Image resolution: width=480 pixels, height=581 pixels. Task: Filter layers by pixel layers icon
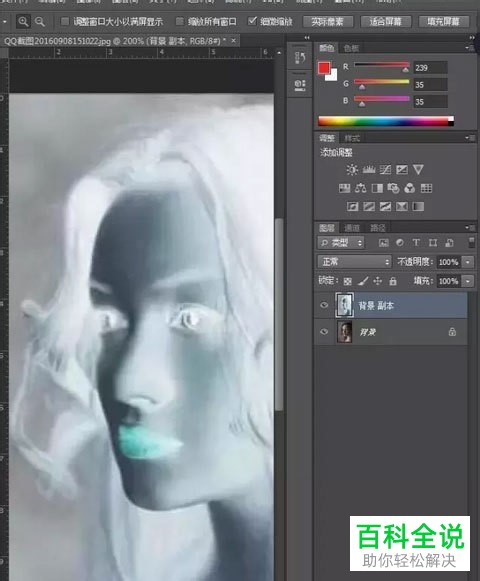pos(384,243)
